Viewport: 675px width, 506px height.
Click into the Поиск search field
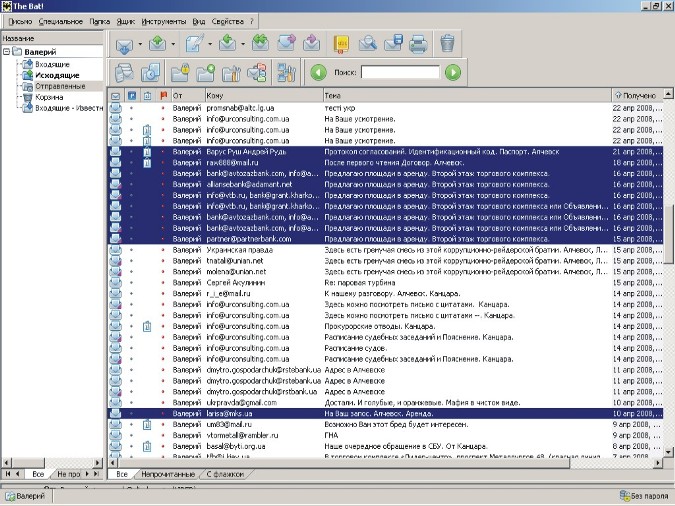pyautogui.click(x=400, y=72)
